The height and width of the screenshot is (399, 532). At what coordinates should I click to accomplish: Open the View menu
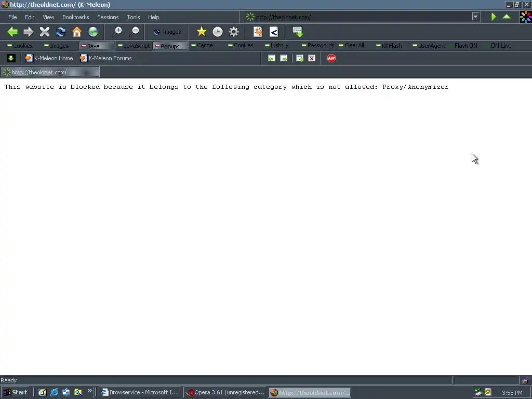(48, 17)
